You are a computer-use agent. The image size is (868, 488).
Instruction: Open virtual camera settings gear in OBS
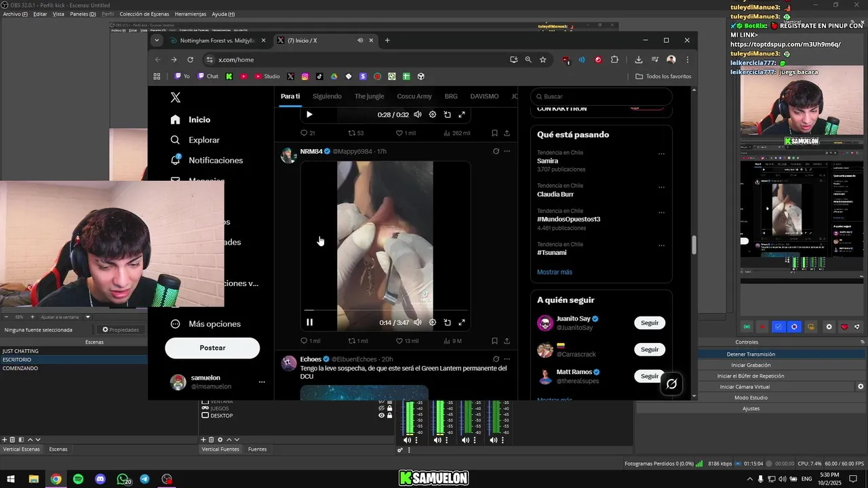[861, 387]
